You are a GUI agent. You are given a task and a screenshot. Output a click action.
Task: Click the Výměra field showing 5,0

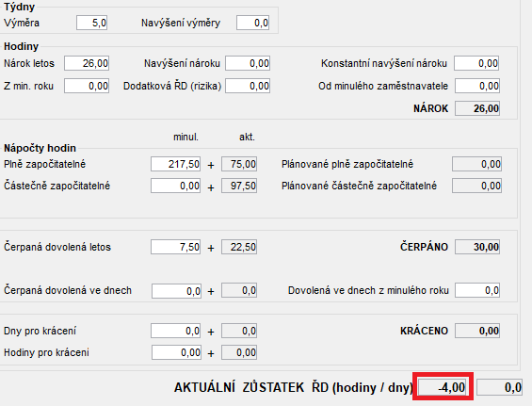pos(92,23)
